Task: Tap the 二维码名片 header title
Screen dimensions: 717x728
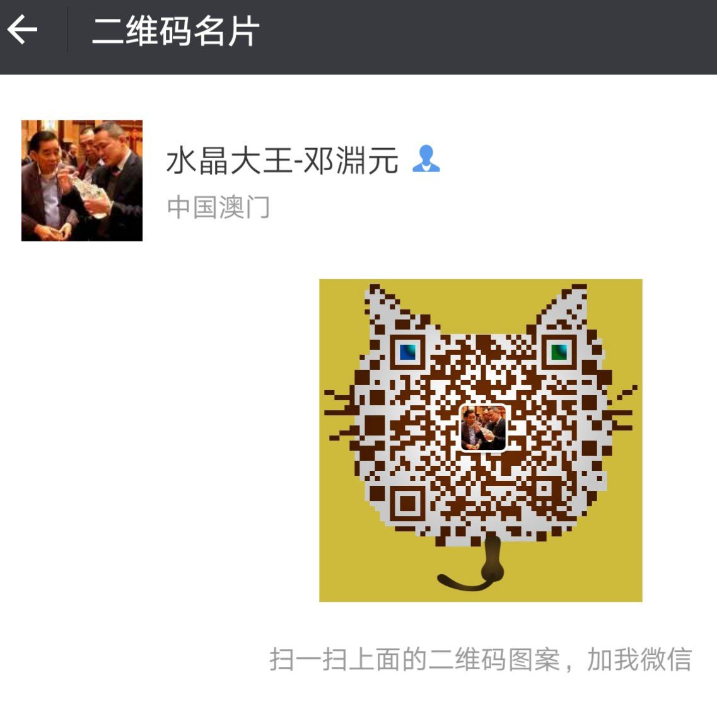Action: coord(175,31)
